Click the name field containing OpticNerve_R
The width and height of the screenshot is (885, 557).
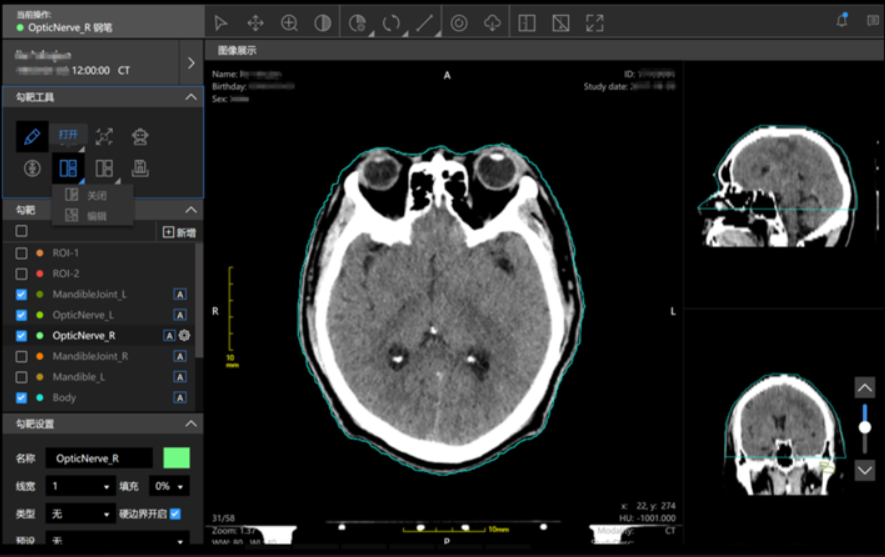(99, 458)
